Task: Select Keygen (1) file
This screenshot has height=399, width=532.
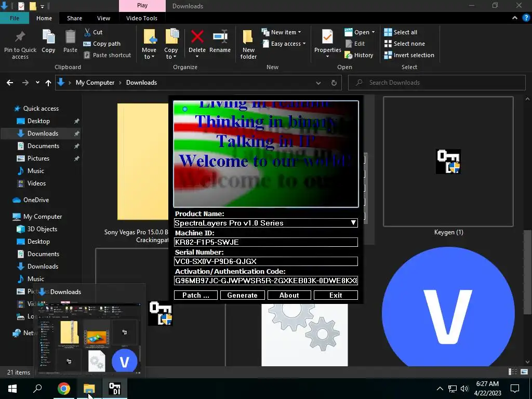Action: coord(448,166)
